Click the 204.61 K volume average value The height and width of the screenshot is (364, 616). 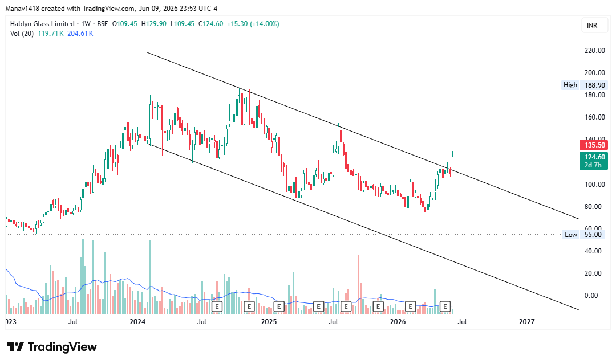click(80, 34)
